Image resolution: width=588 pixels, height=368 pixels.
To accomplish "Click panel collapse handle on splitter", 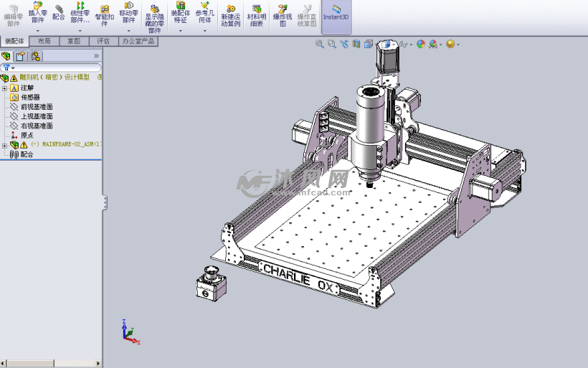I will [105, 202].
